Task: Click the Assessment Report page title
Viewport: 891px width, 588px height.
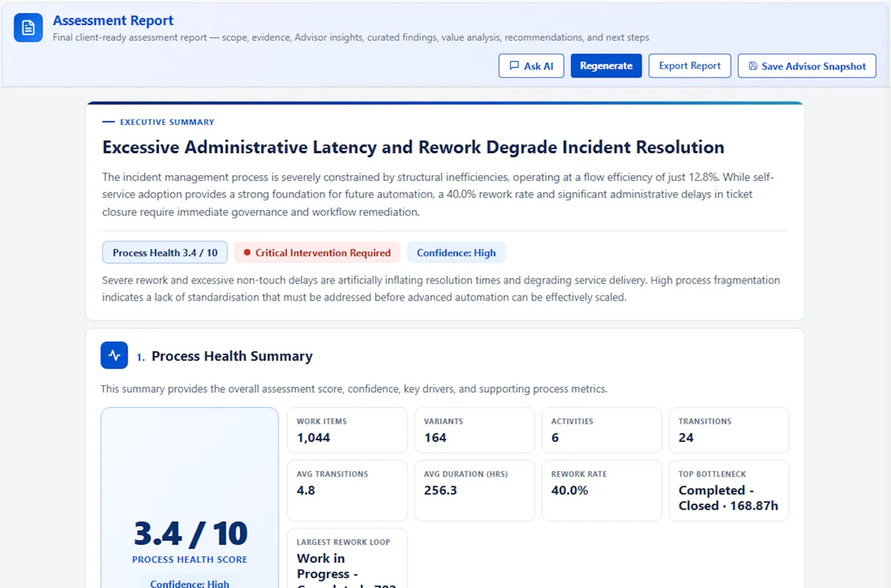Action: tap(113, 20)
